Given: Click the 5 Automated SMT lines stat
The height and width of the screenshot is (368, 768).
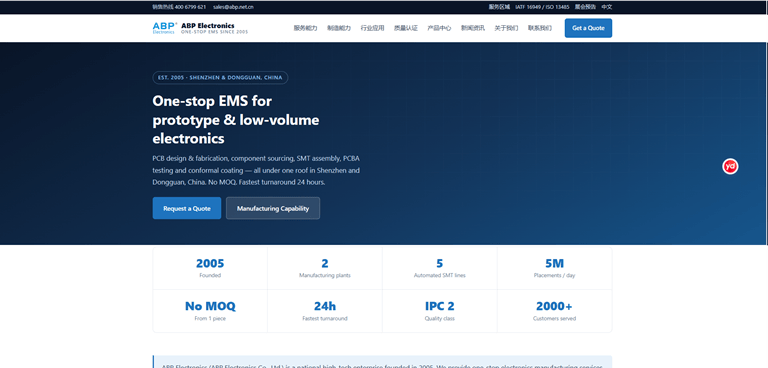Looking at the screenshot, I should [x=440, y=268].
